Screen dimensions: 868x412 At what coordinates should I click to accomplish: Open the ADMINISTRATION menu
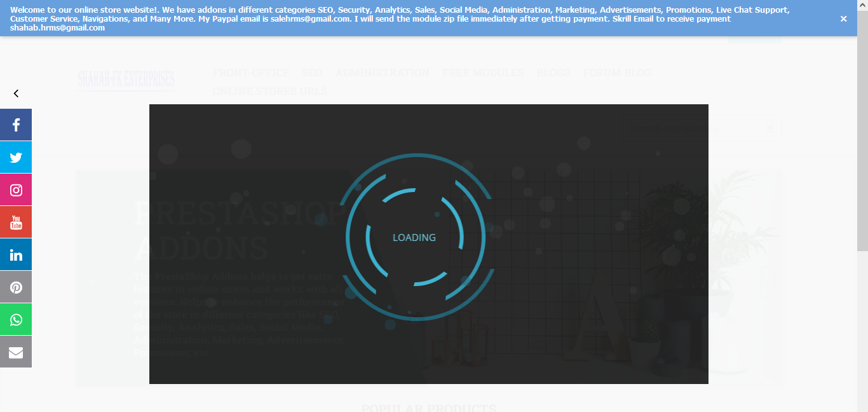(x=383, y=72)
